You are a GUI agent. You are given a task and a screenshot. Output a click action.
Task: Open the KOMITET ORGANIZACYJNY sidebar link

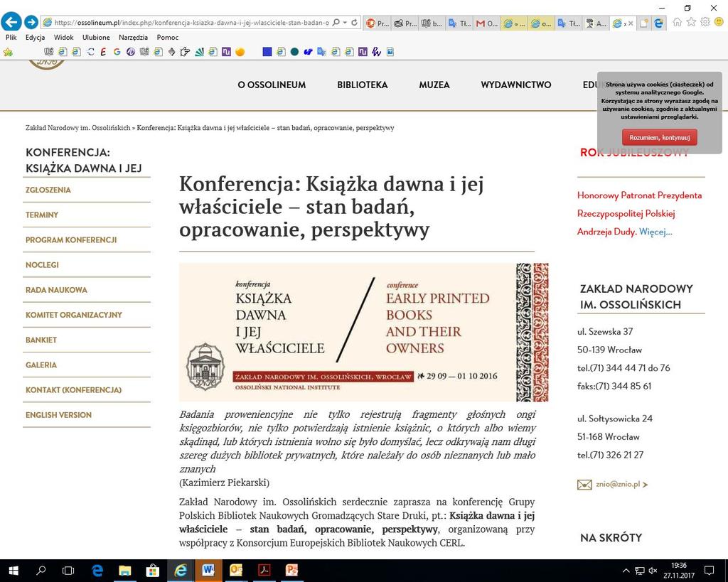74,315
